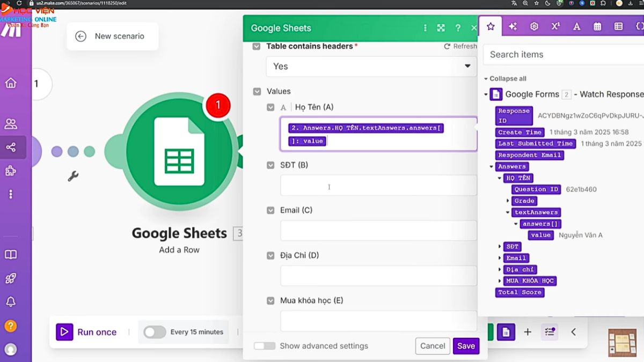Open the help question icon in panel header

point(458,28)
